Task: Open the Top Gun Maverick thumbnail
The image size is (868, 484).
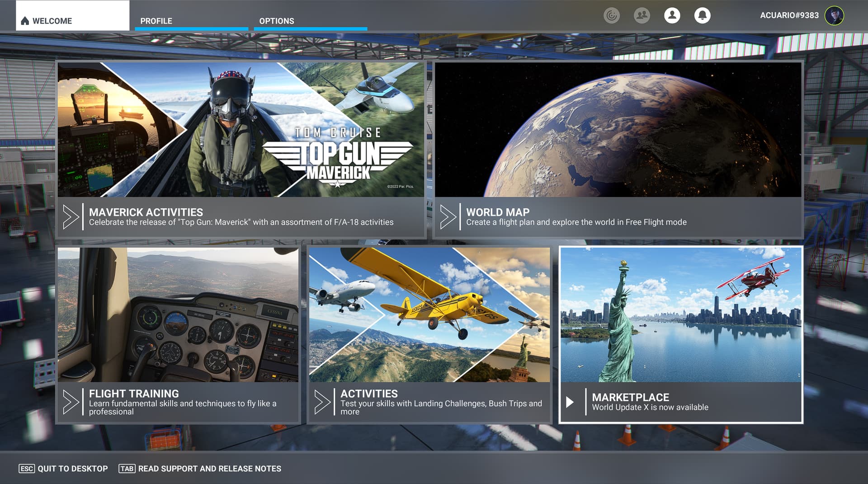Action: 241,130
